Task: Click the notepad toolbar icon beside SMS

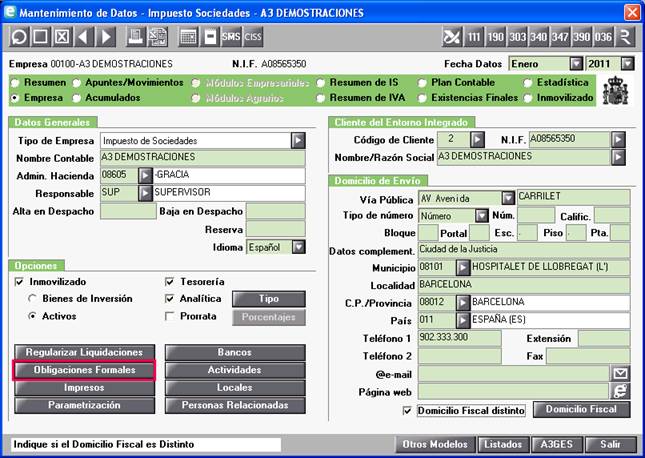Action: [210, 37]
